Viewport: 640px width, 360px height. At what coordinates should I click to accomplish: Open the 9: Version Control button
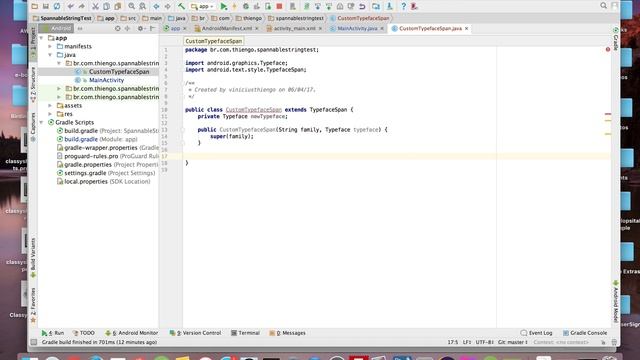(195, 333)
